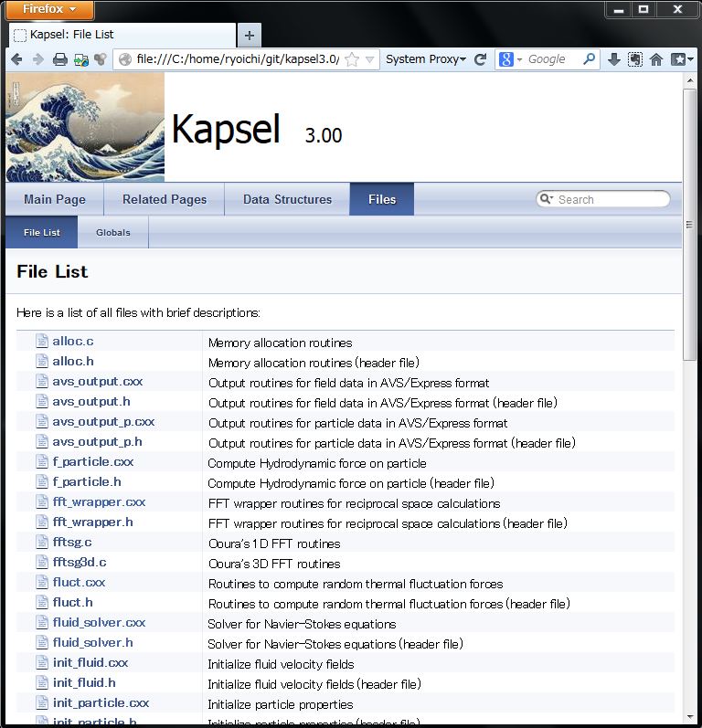Bookmark this page with star icon

tap(352, 59)
